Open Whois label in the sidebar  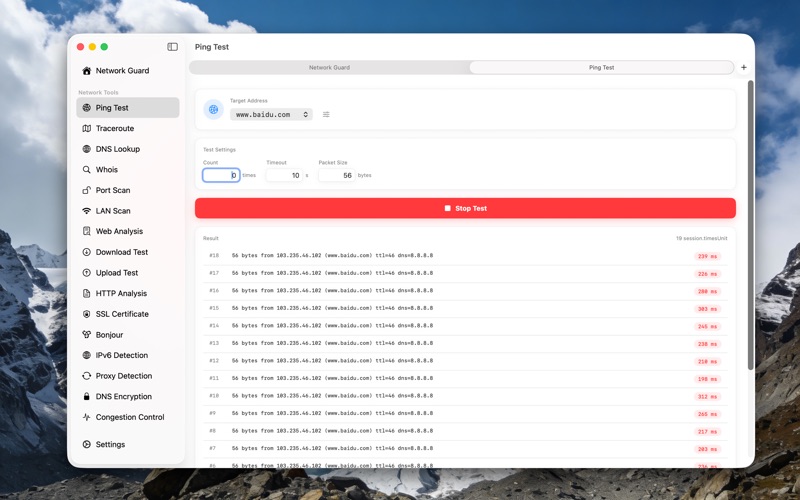coord(107,169)
